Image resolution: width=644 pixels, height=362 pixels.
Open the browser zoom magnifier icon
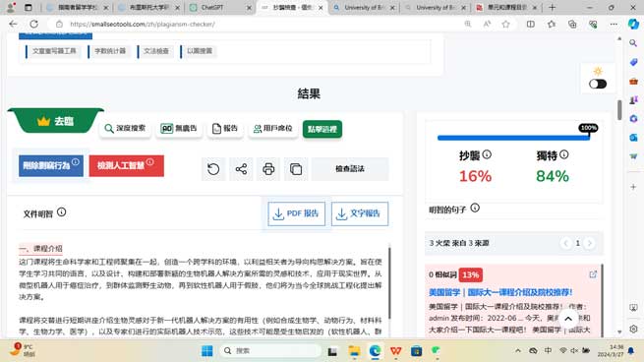pos(468,24)
